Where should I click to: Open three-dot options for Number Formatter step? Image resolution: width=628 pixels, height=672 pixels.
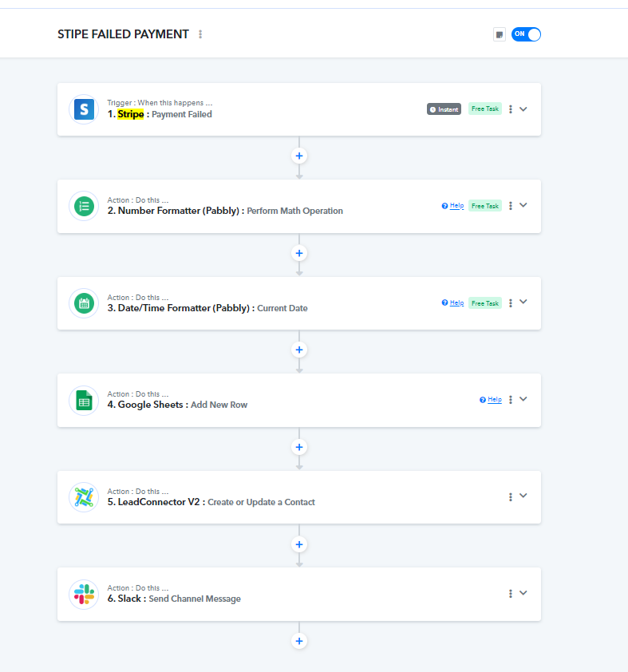[x=510, y=206]
